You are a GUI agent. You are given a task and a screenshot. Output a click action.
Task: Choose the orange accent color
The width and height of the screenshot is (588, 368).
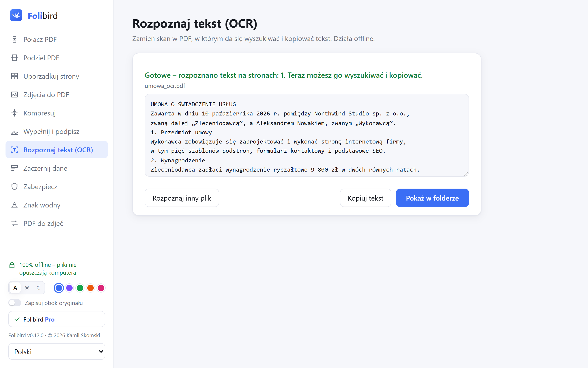click(90, 288)
